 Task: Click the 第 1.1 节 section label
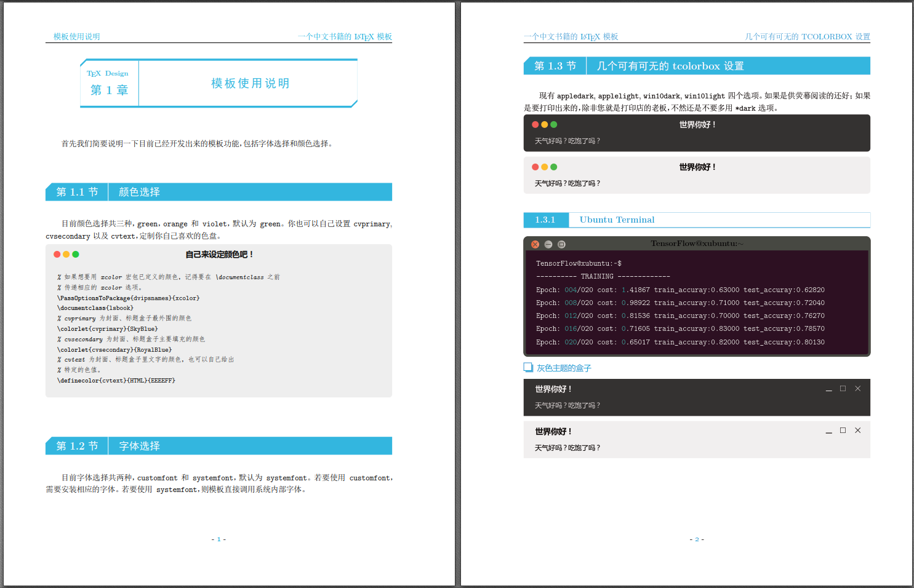pyautogui.click(x=77, y=192)
